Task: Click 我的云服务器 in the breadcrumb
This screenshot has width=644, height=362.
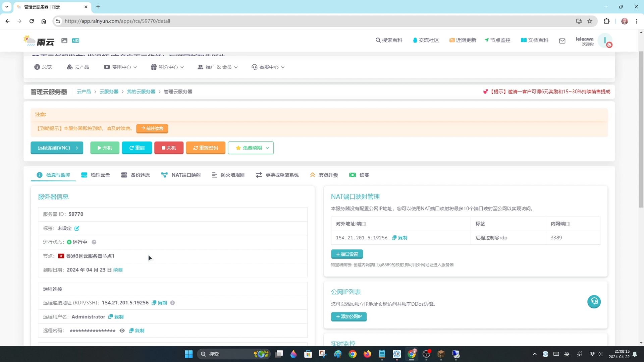Action: click(x=141, y=92)
